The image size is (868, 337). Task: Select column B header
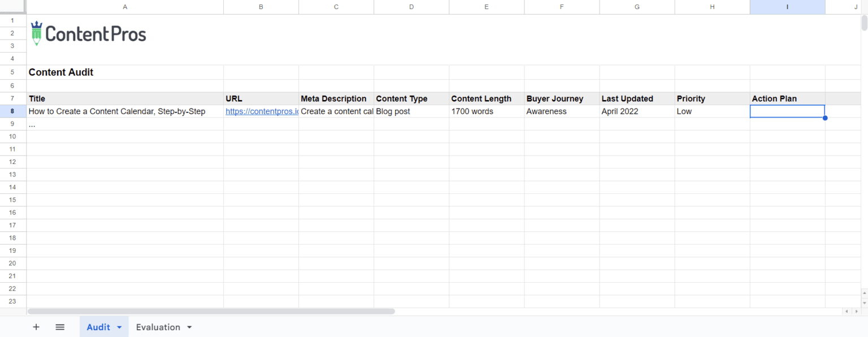261,7
